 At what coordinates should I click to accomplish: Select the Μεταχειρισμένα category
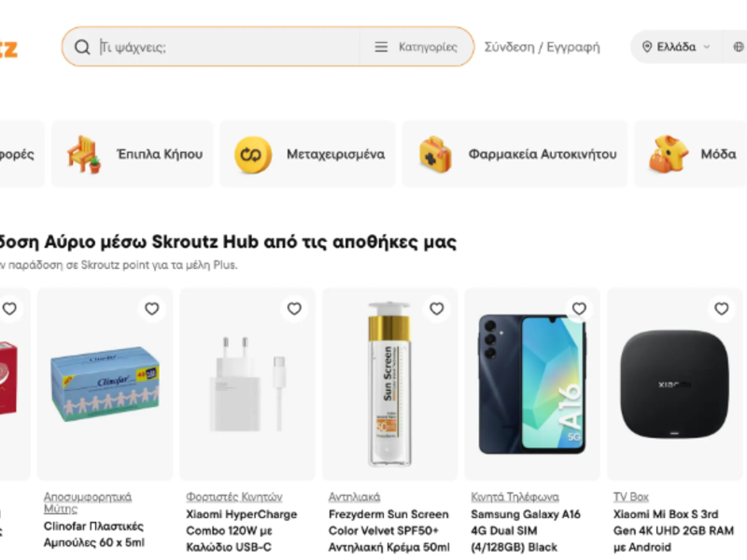[x=310, y=154]
